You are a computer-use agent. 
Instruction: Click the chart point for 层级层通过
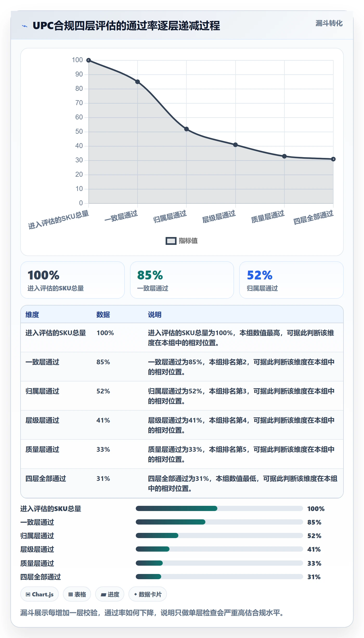(x=235, y=145)
